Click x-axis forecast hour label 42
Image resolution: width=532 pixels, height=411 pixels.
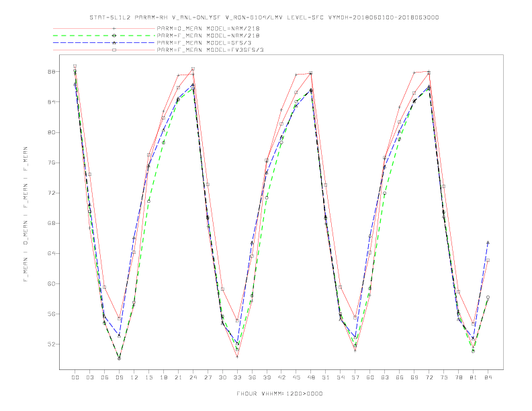pyautogui.click(x=281, y=377)
